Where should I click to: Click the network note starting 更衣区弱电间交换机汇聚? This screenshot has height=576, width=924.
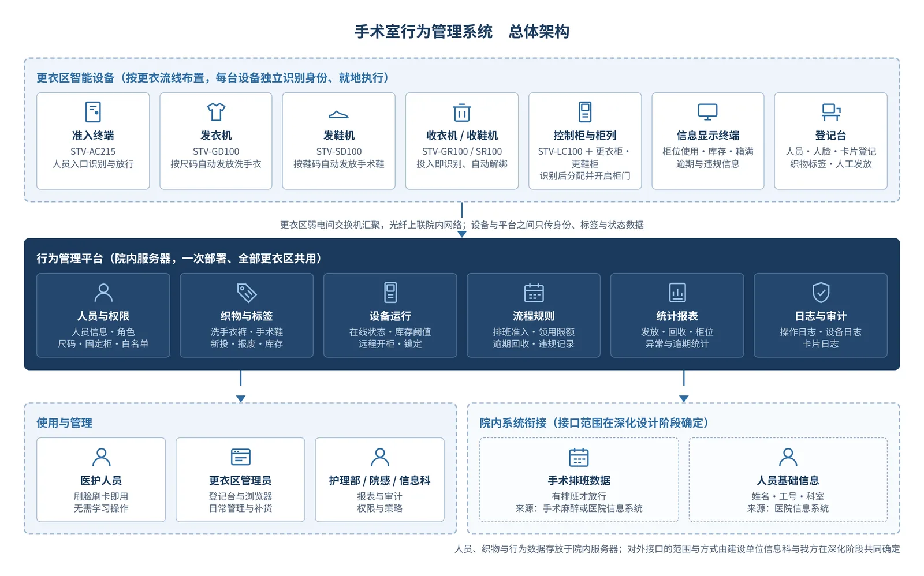pyautogui.click(x=462, y=225)
